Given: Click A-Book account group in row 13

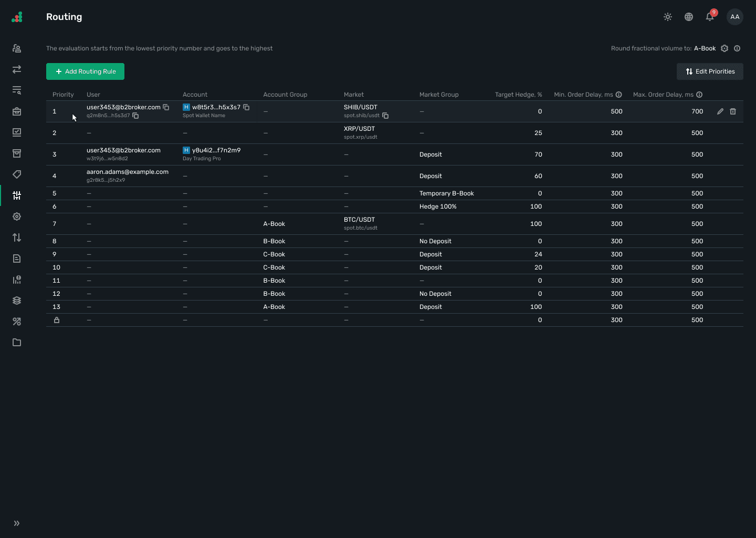Looking at the screenshot, I should pyautogui.click(x=274, y=307).
